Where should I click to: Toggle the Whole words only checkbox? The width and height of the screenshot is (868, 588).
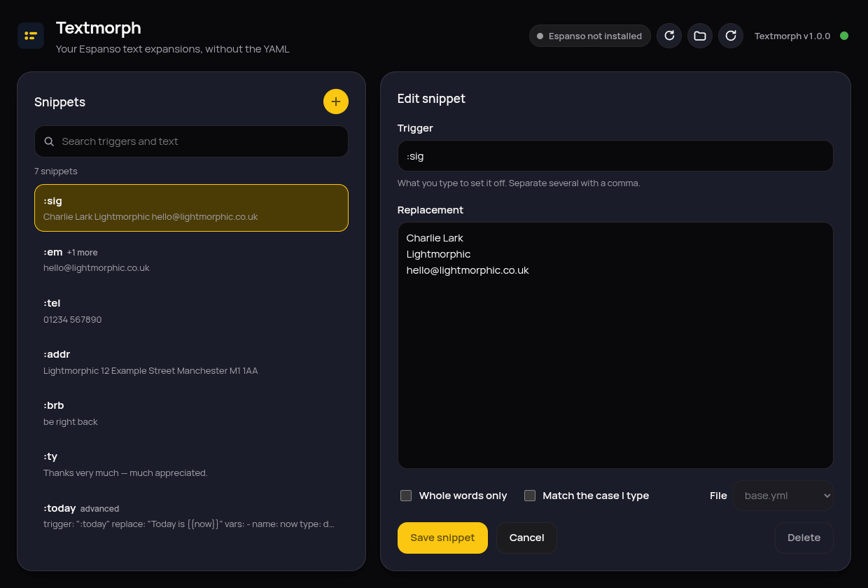[406, 496]
